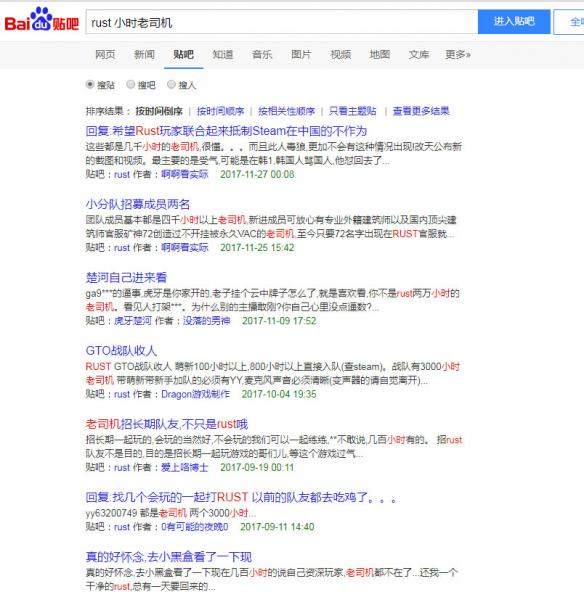
Task: Sort results by 按时间顺序
Action: click(x=220, y=111)
